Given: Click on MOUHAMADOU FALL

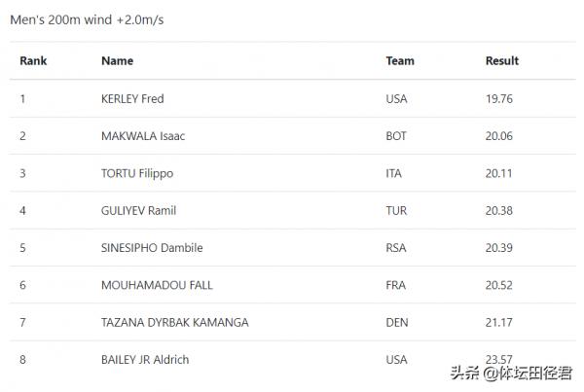Looking at the screenshot, I should click(x=157, y=285).
